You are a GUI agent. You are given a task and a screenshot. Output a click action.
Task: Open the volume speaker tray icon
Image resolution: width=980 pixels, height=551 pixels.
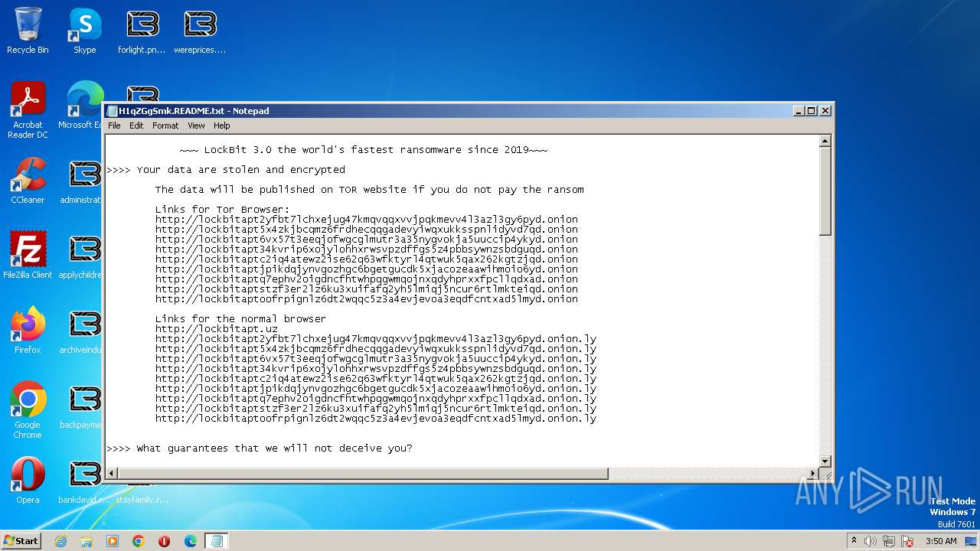(x=871, y=541)
